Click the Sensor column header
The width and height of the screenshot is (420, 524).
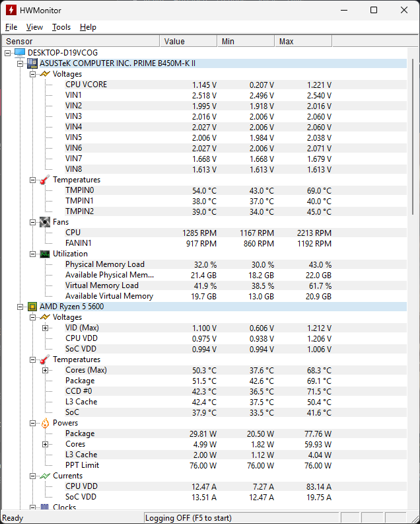coord(81,41)
